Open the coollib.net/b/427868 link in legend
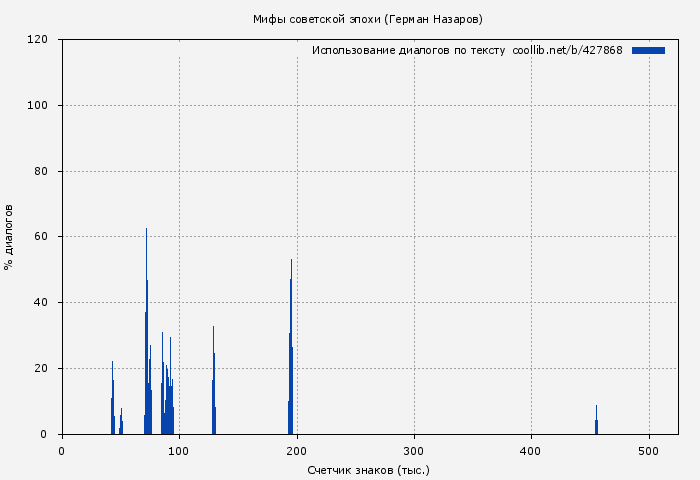 click(x=567, y=50)
